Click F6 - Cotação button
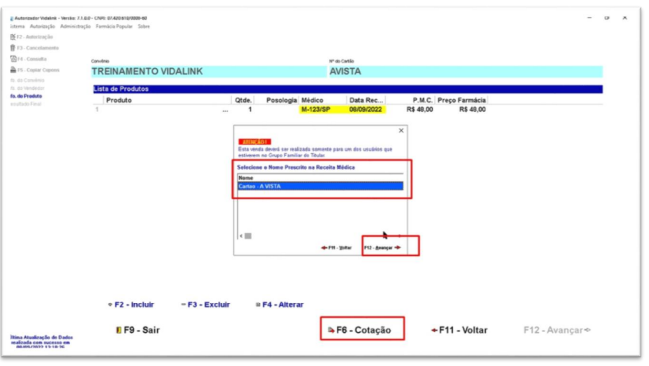The height and width of the screenshot is (366, 649). (x=362, y=330)
